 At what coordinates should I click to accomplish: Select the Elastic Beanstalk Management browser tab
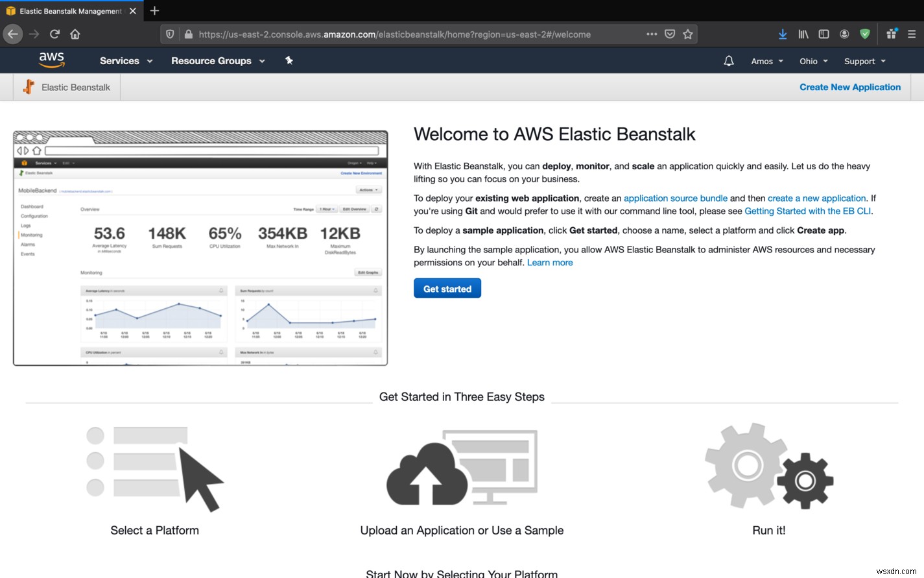pyautogui.click(x=65, y=10)
